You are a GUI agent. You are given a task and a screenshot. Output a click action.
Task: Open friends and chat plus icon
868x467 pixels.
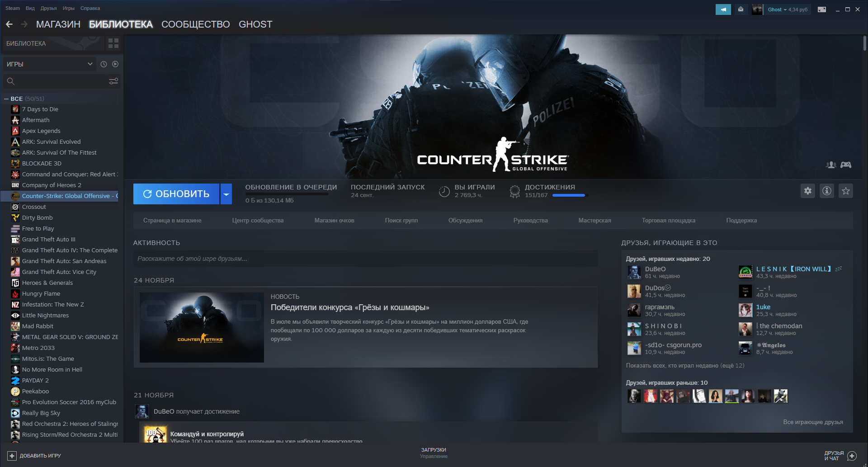coord(852,456)
